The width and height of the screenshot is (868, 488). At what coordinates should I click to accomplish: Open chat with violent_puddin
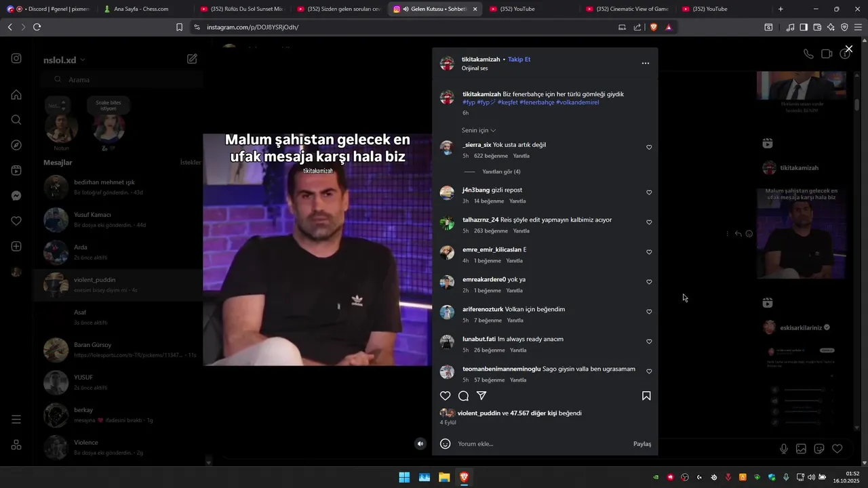[x=119, y=285]
